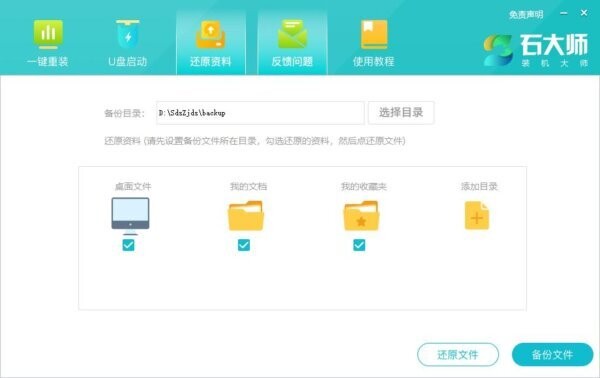The width and height of the screenshot is (600, 378).
Task: Close the 石大师 window
Action: (x=584, y=13)
